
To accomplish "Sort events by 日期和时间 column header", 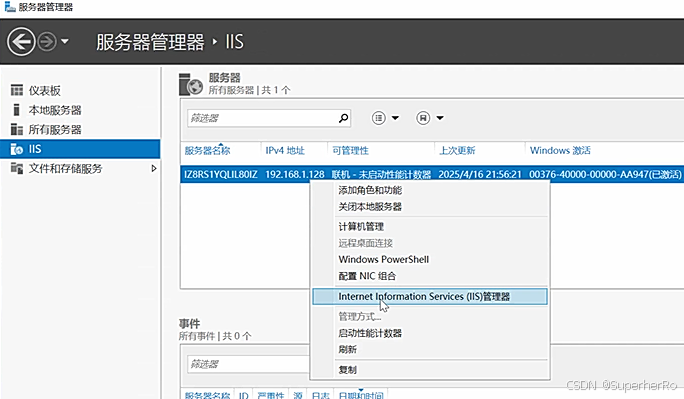I will tap(361, 395).
